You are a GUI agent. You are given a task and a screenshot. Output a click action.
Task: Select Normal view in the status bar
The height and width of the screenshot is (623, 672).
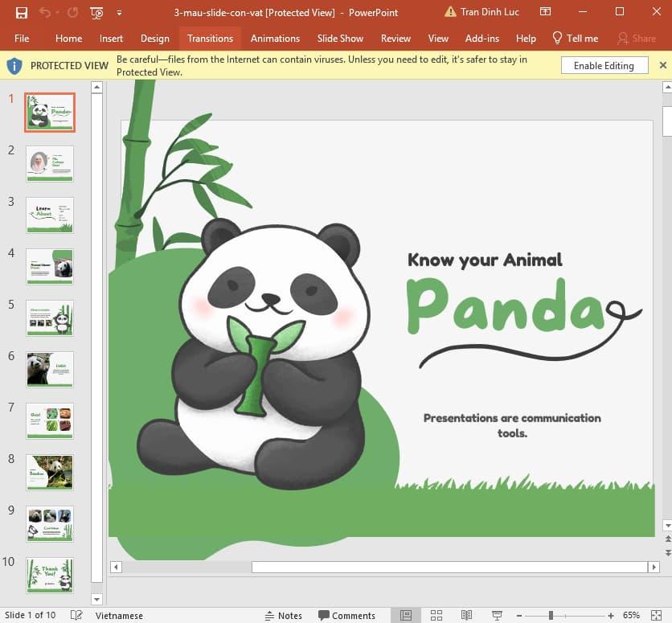pyautogui.click(x=407, y=615)
